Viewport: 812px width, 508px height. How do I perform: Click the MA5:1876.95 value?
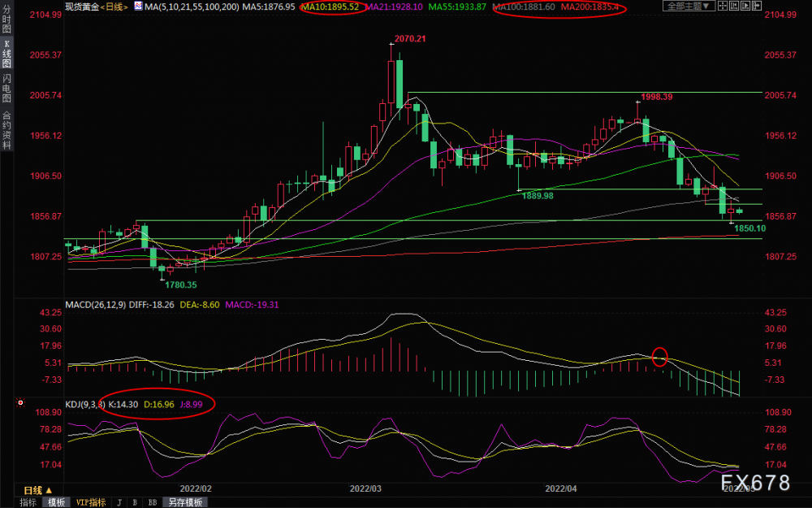[269, 7]
